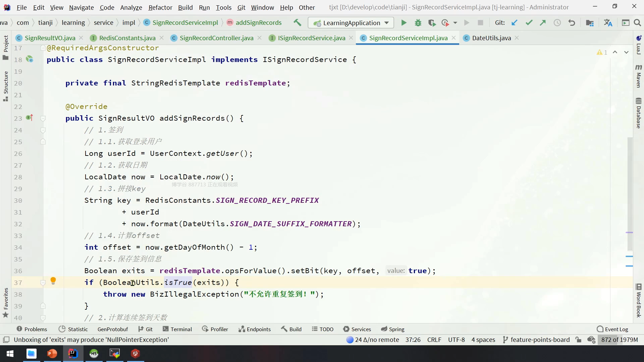644x362 pixels.
Task: Click the editor vertical scrollbar thumb
Action: (630, 194)
